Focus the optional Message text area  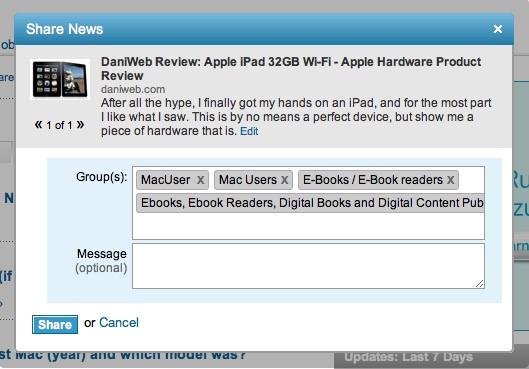(308, 266)
